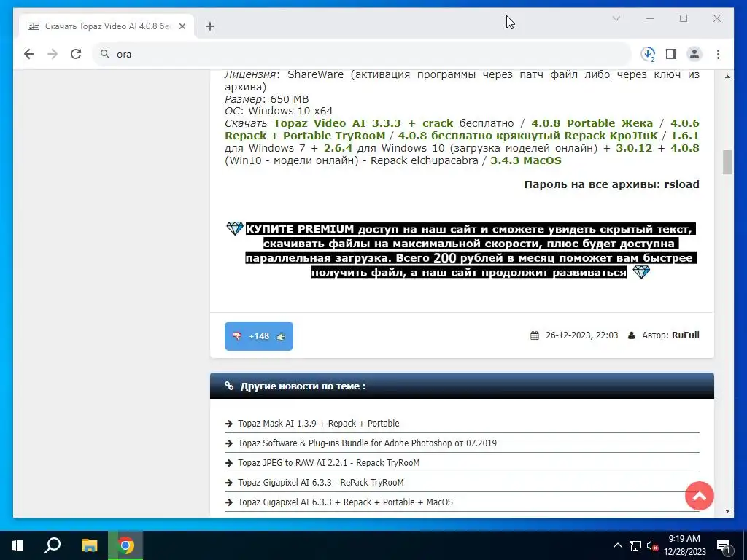Open the 2.6.4 for Windows 10 link
Screen dimensions: 747x560
pos(338,148)
